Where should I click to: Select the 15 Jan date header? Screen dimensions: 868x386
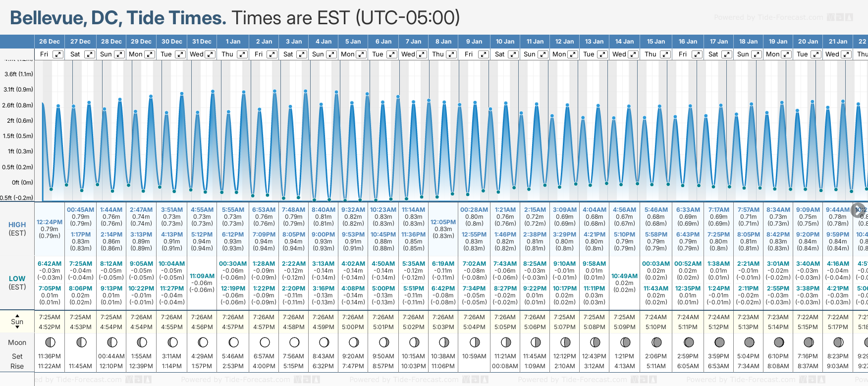pyautogui.click(x=656, y=42)
